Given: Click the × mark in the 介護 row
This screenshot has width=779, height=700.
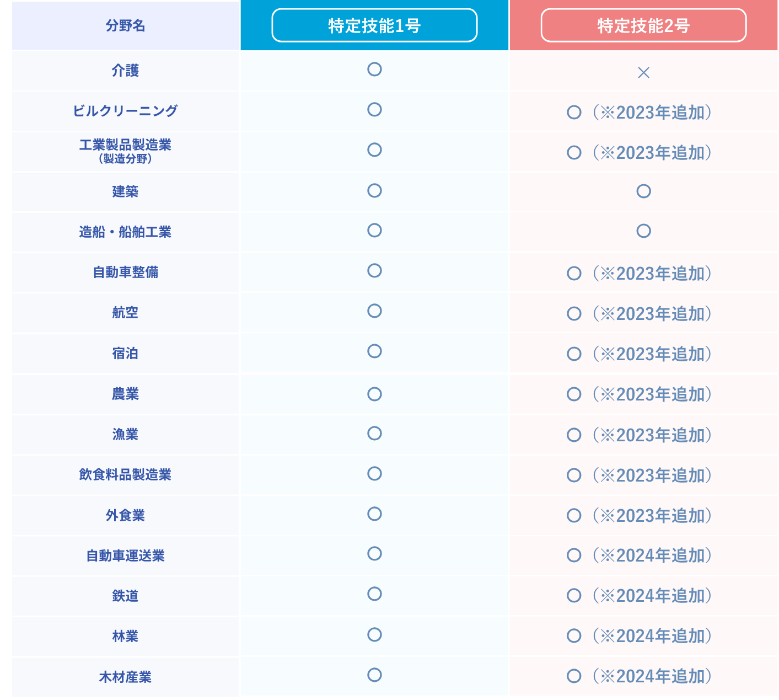Looking at the screenshot, I should coord(643,72).
